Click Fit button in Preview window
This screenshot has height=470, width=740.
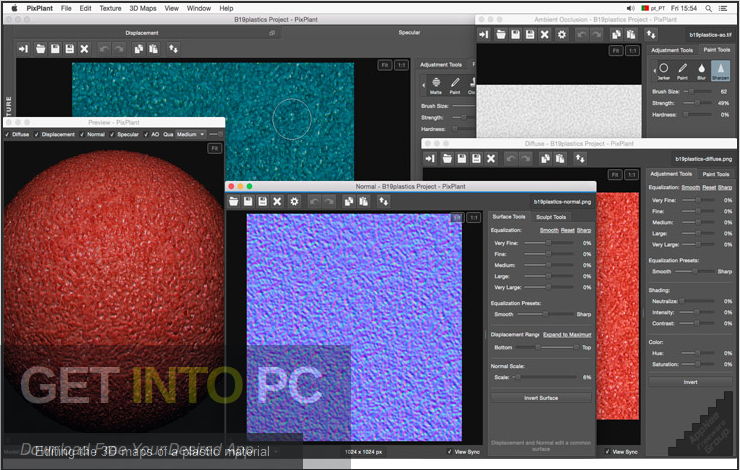point(214,149)
